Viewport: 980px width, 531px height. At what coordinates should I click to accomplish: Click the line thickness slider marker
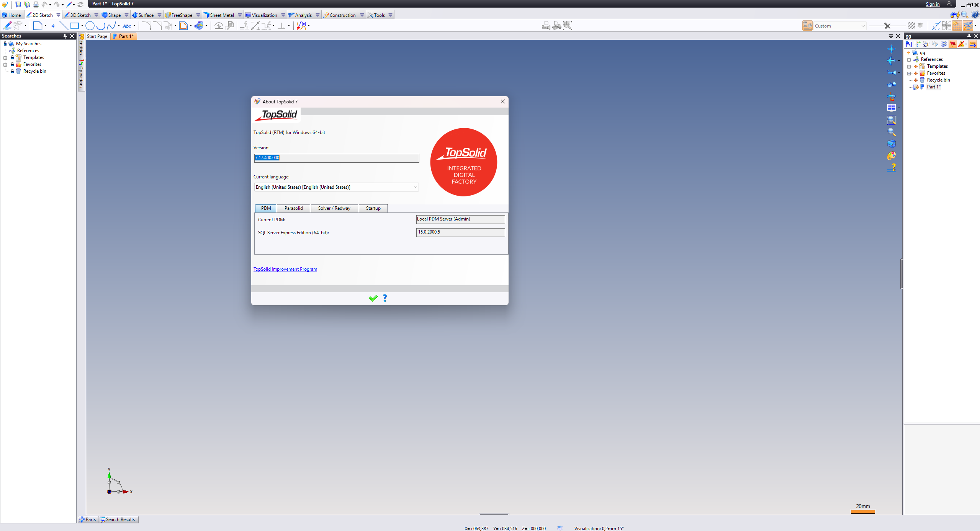click(887, 26)
